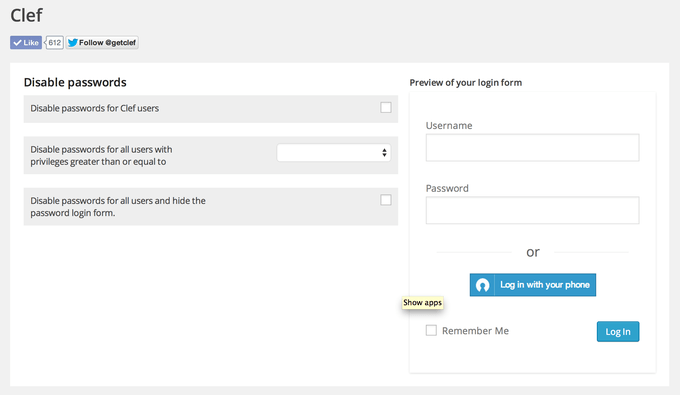Click the 612 like count bubble
The image size is (680, 395).
tap(54, 42)
